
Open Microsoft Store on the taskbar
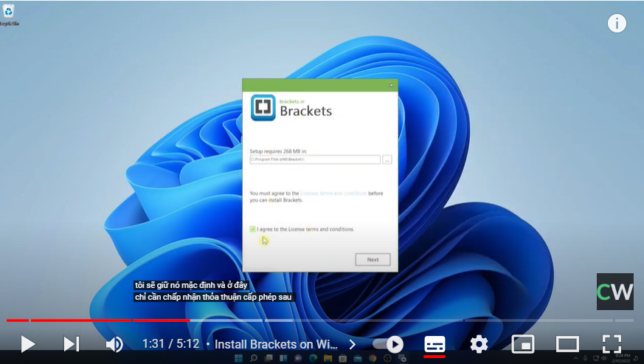[x=342, y=358]
